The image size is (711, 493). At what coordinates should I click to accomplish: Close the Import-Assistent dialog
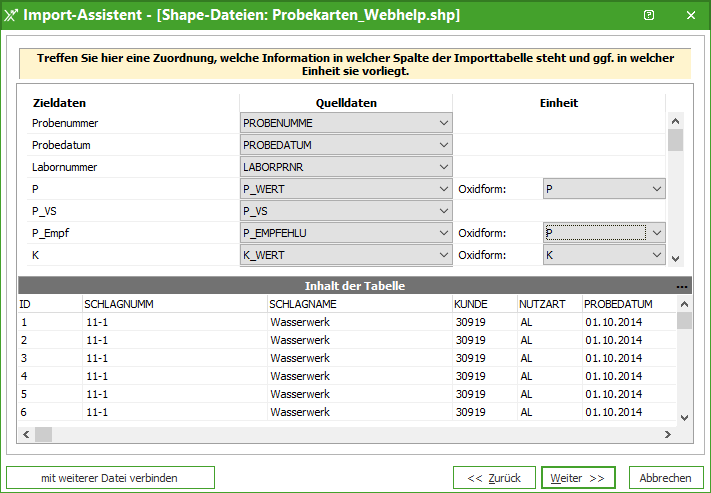pyautogui.click(x=691, y=15)
